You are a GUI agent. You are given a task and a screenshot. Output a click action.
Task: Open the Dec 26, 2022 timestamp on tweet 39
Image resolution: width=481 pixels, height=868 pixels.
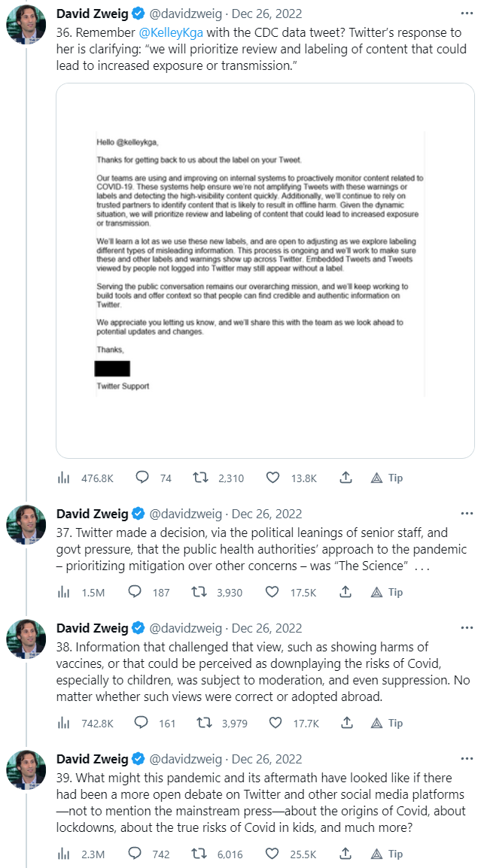point(266,759)
